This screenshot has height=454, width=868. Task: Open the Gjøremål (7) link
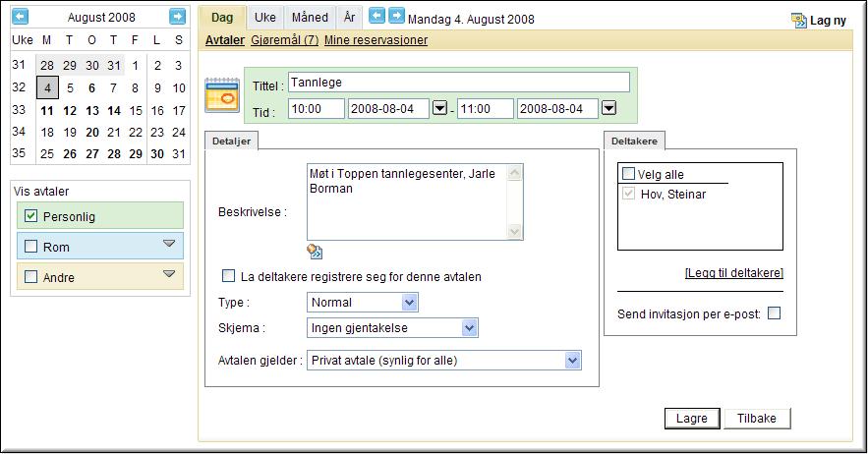[284, 40]
